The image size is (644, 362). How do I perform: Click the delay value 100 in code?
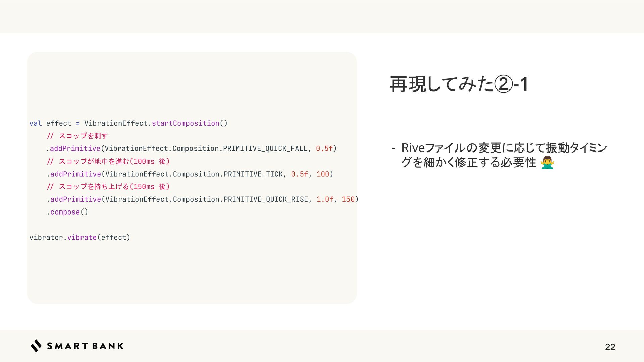323,174
